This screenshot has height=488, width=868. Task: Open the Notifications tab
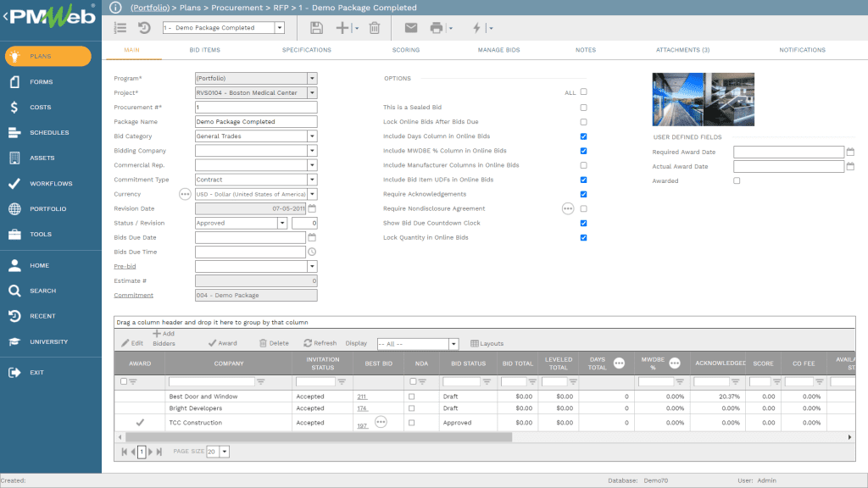pyautogui.click(x=802, y=50)
